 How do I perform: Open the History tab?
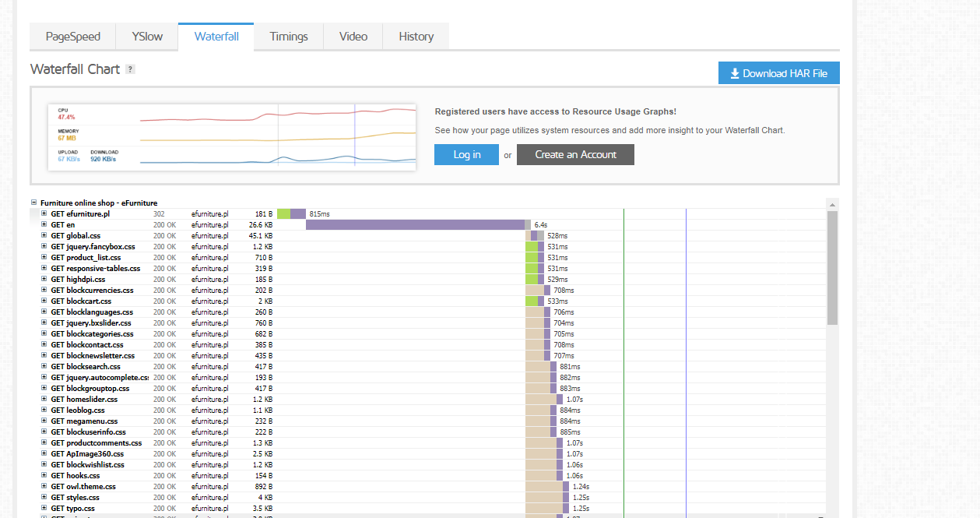[x=416, y=37]
